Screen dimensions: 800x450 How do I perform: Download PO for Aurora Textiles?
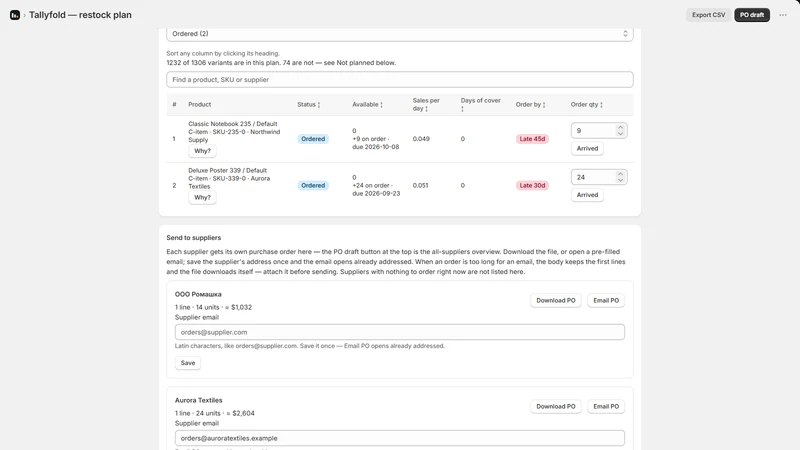(556, 407)
